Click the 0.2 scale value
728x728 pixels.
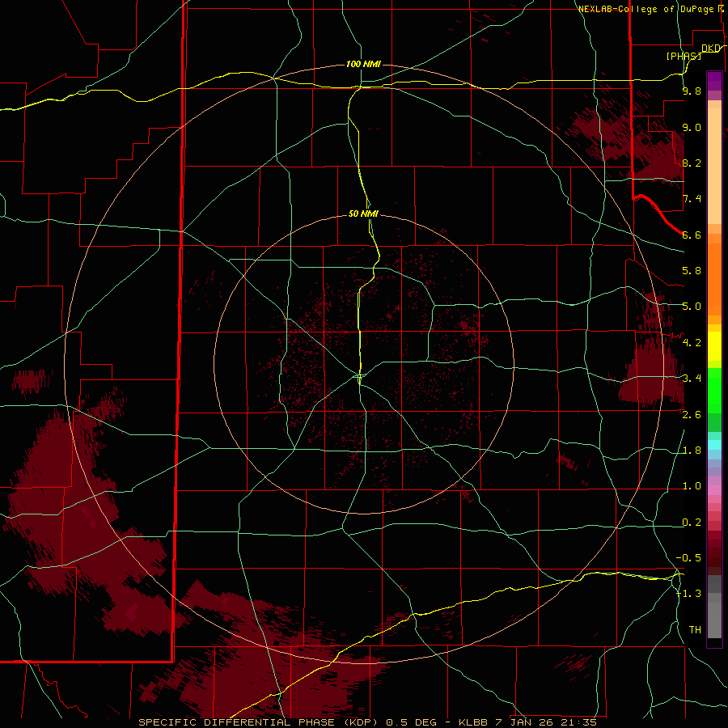(x=692, y=523)
